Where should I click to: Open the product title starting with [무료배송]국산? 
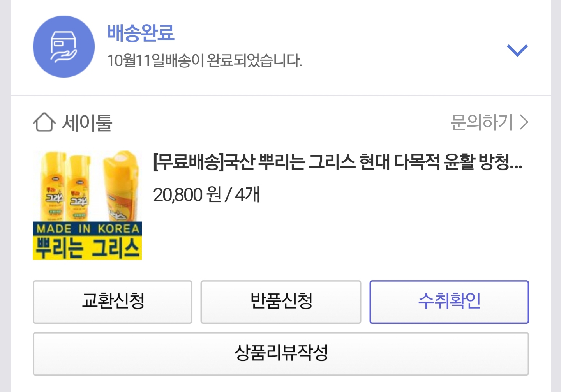(x=337, y=162)
